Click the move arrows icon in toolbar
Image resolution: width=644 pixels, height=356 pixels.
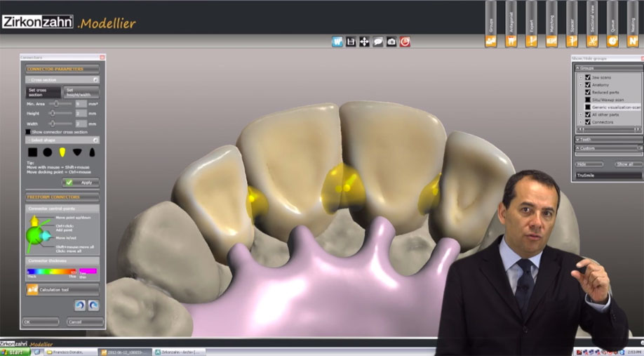coord(364,41)
